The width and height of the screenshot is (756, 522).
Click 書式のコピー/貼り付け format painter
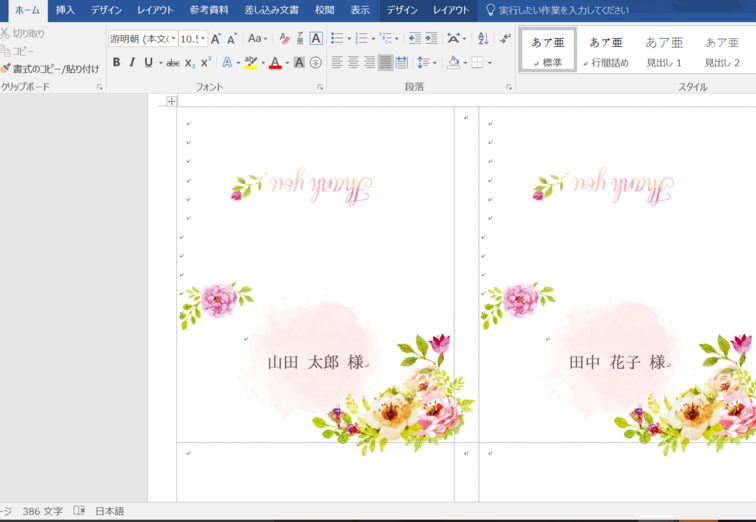50,69
